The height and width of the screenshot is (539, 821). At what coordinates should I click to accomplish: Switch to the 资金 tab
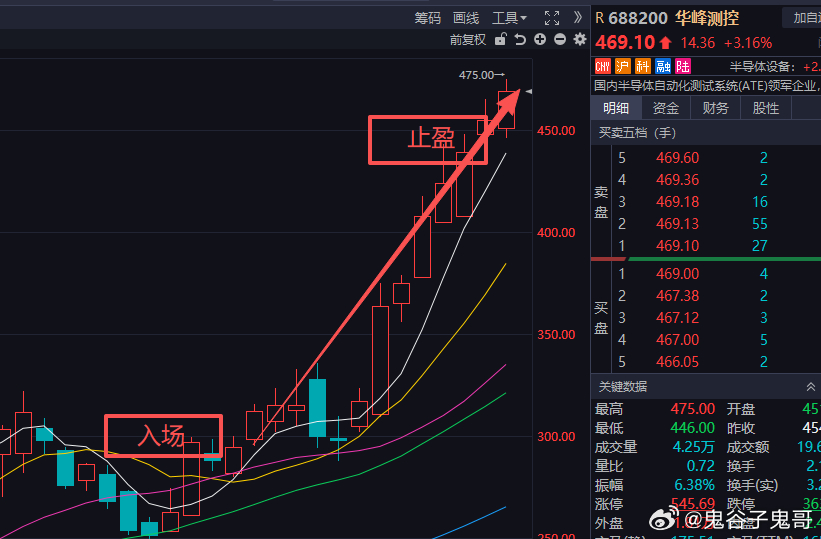tap(665, 108)
